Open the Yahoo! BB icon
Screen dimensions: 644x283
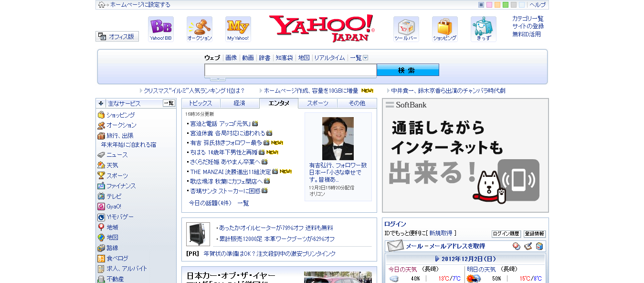click(161, 29)
